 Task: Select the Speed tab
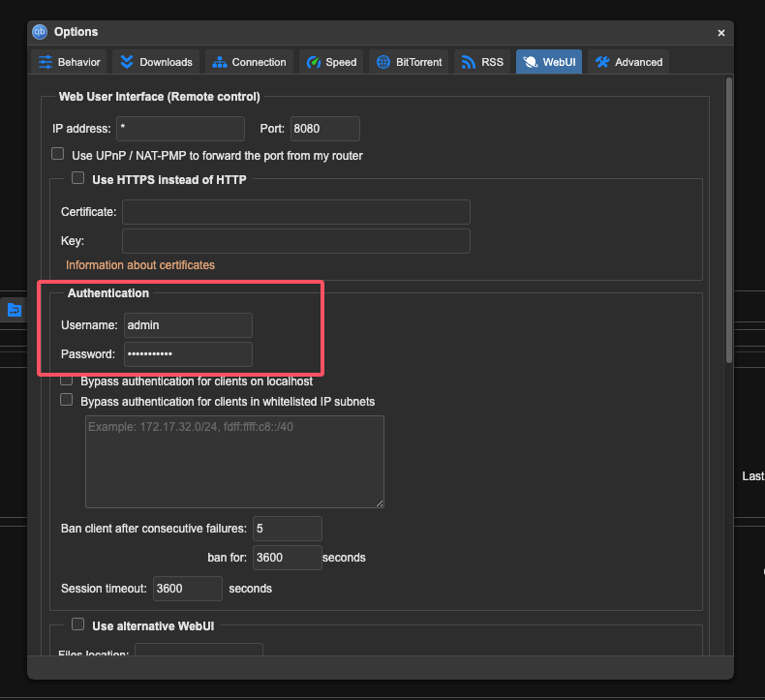331,62
